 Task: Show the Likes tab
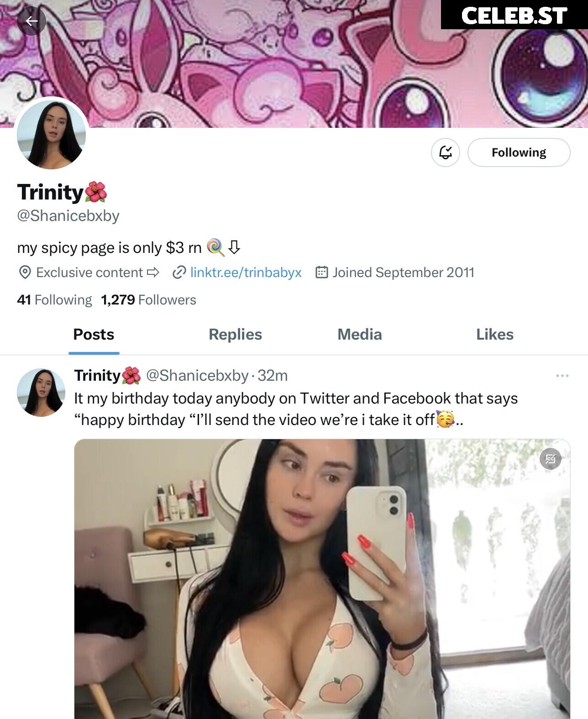(x=495, y=334)
